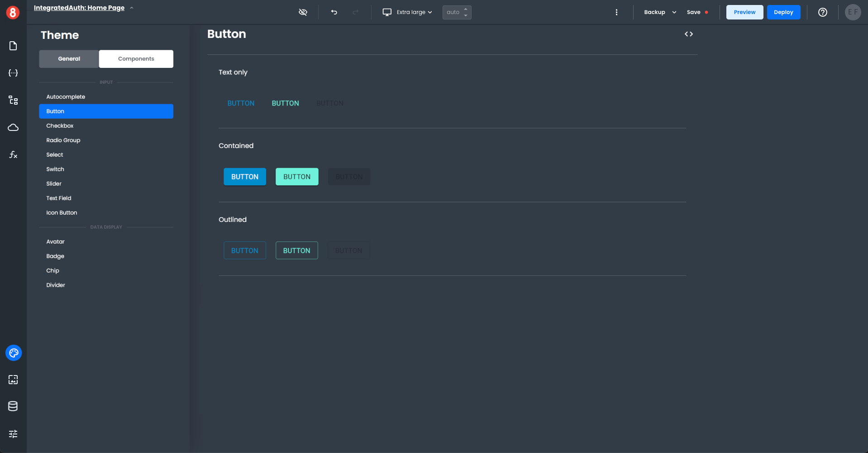This screenshot has height=453, width=868.
Task: Click the help question mark icon
Action: coord(822,12)
